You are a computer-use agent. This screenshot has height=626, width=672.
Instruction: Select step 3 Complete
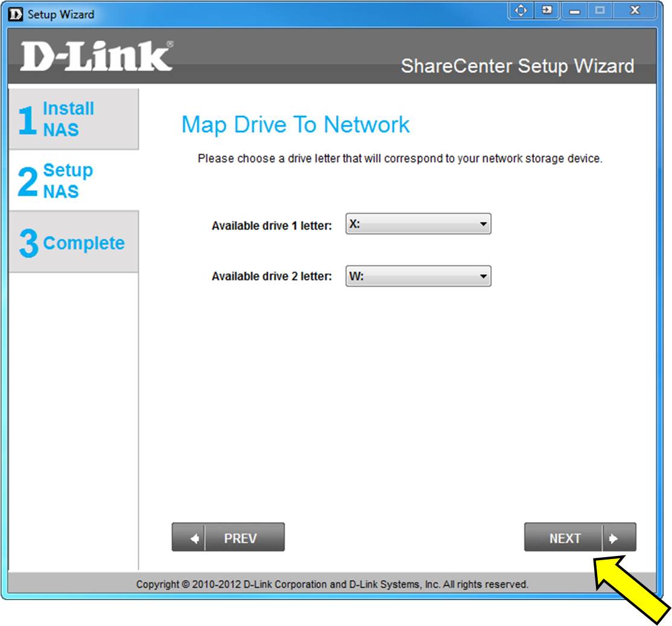tap(74, 242)
